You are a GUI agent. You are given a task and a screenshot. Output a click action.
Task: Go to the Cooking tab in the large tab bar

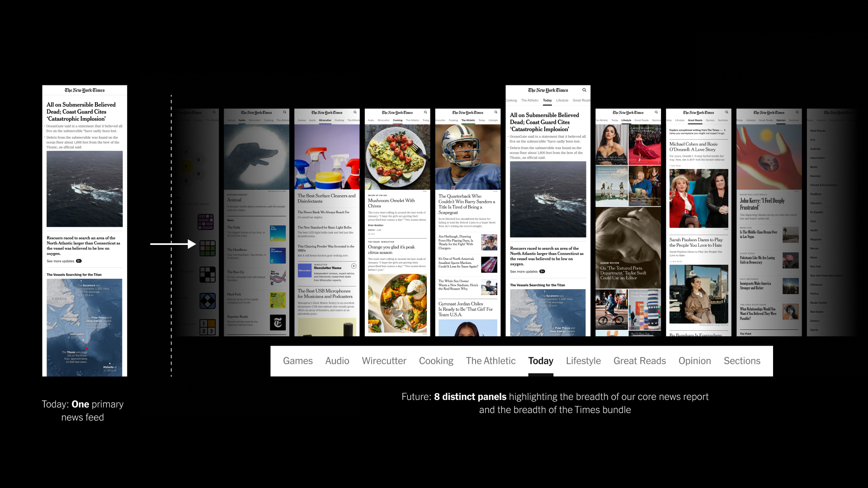(436, 361)
